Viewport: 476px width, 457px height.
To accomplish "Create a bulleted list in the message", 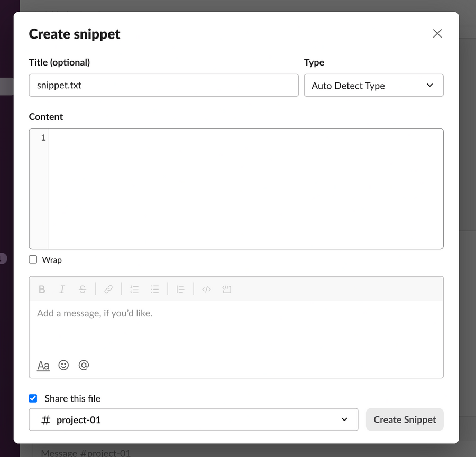I will pos(155,289).
